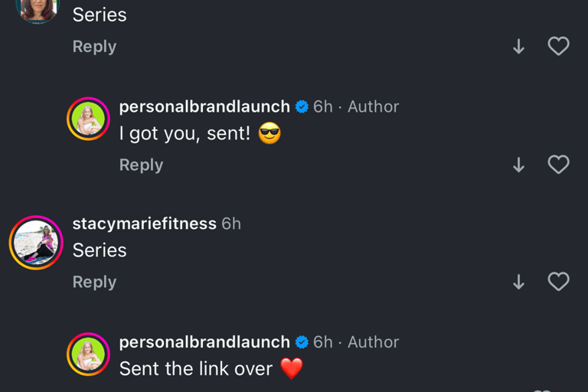This screenshot has width=588, height=392.
Task: Open personalbrandlaunch avatar on "Sent the link" reply
Action: pyautogui.click(x=89, y=354)
